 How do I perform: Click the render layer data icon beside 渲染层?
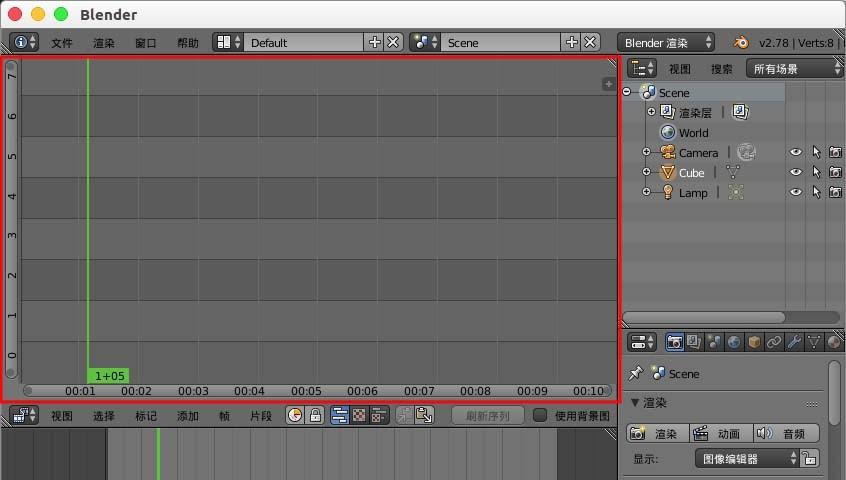pyautogui.click(x=741, y=112)
